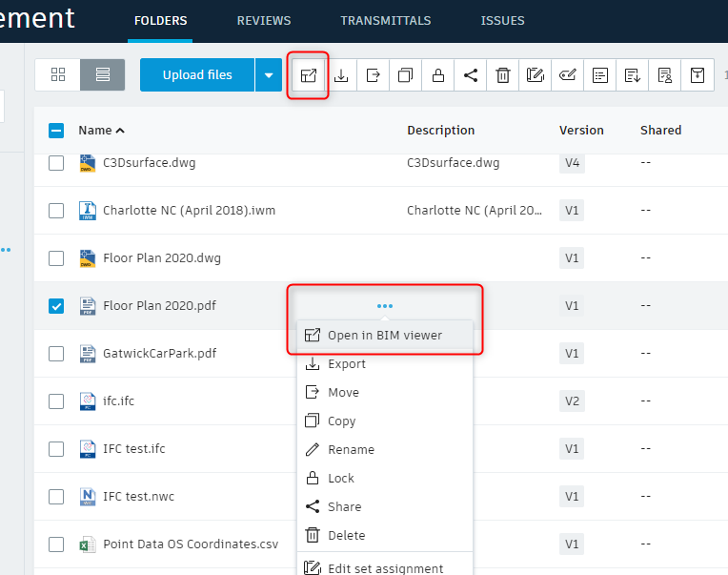Image resolution: width=728 pixels, height=575 pixels.
Task: Click V4 version badge of C3Dsurface.dwg
Action: (x=572, y=163)
